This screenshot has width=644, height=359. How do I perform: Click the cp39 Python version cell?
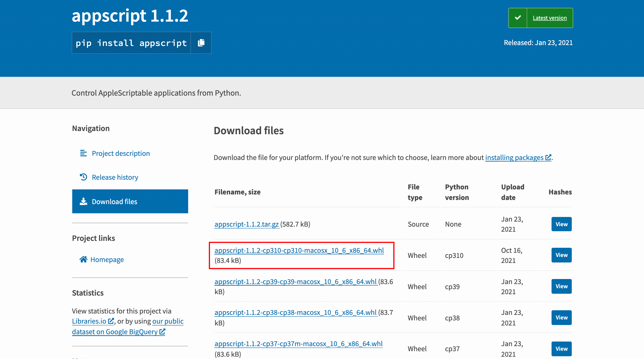pyautogui.click(x=452, y=287)
